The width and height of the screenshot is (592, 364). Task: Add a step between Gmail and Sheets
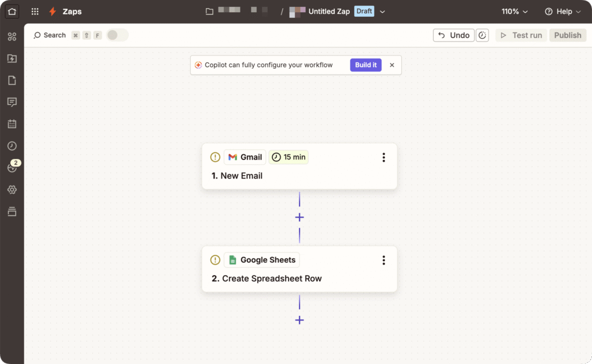tap(299, 217)
